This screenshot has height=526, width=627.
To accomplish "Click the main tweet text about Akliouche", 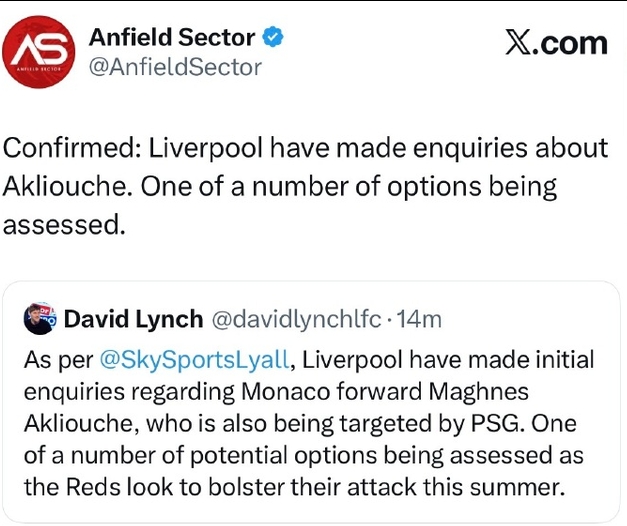I will pos(306,186).
